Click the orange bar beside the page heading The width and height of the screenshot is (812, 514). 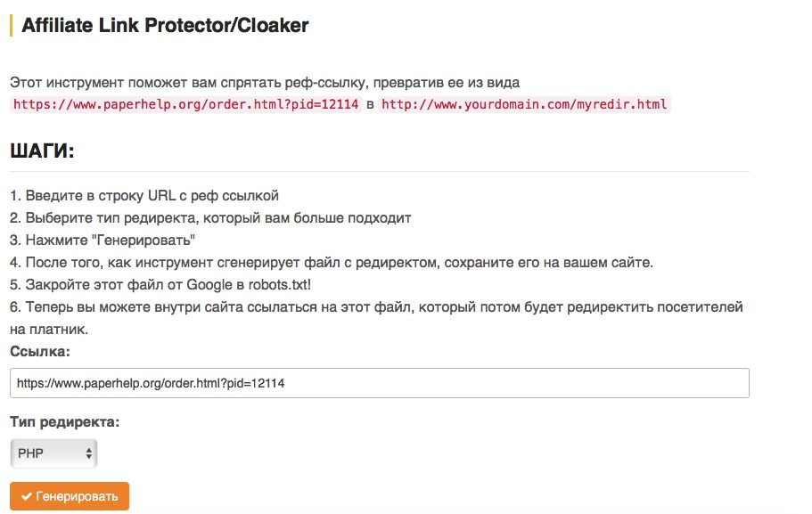[11, 25]
